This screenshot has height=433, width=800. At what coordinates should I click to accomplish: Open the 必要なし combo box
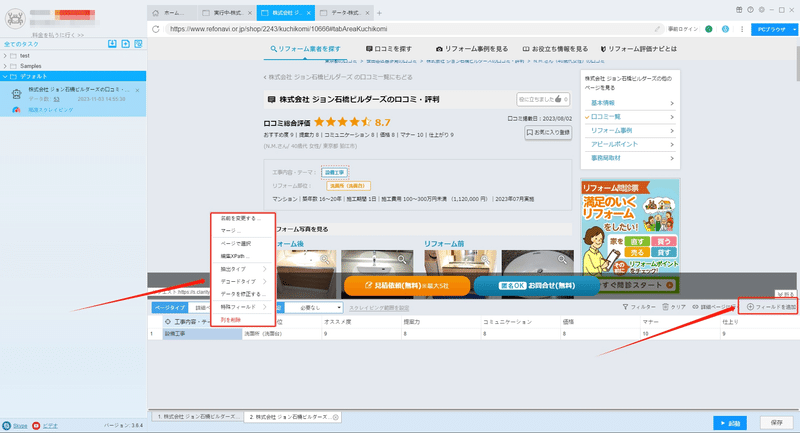tap(313, 308)
